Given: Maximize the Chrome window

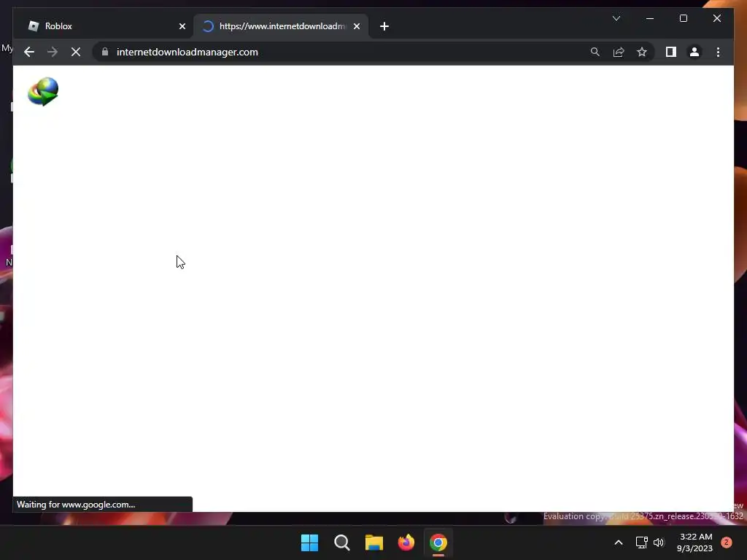Looking at the screenshot, I should coord(683,18).
